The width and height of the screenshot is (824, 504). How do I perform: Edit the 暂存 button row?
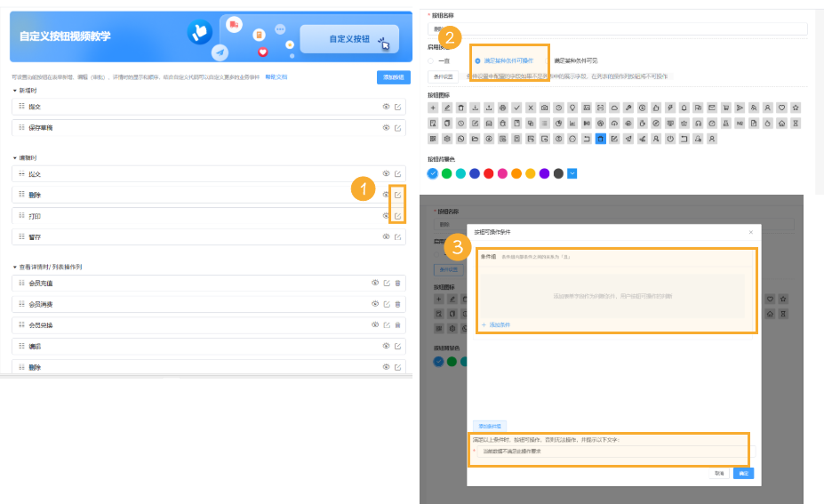point(398,237)
